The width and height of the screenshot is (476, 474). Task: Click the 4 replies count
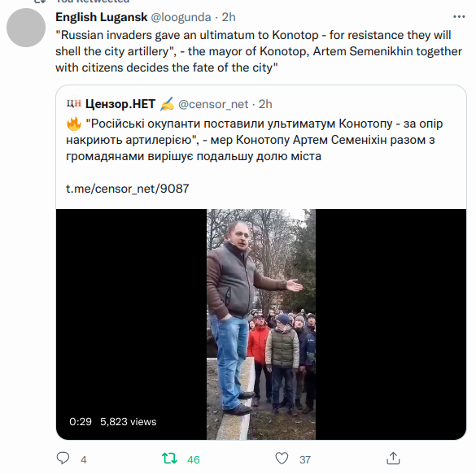click(84, 459)
